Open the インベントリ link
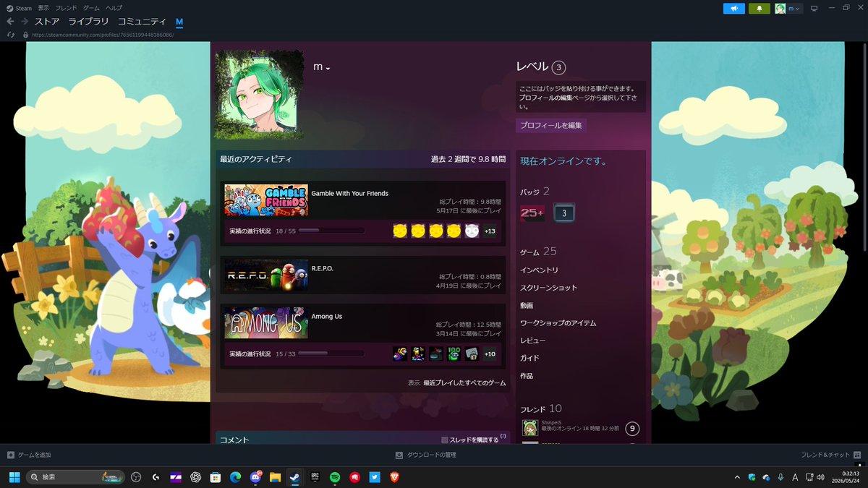This screenshot has height=488, width=868. coord(539,270)
